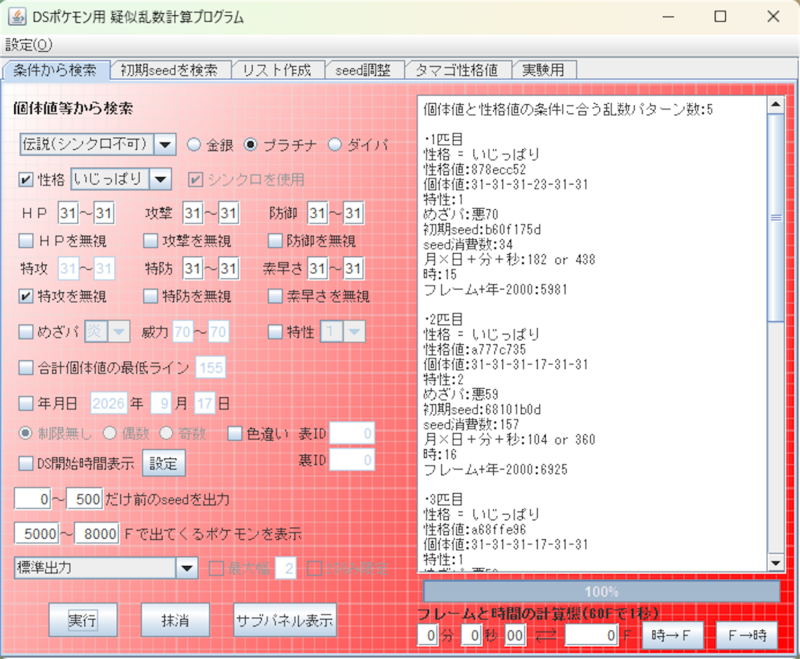
Task: Enable the 合計個体値の最低ライン checkbox
Action: [26, 368]
